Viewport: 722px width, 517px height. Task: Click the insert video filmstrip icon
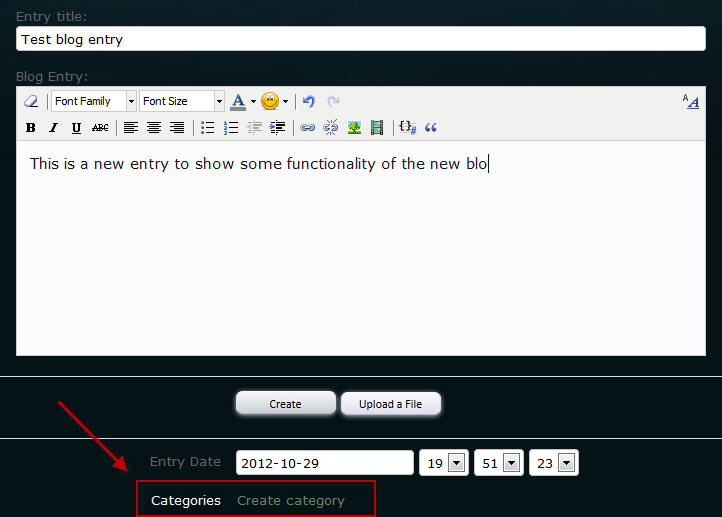click(x=377, y=128)
